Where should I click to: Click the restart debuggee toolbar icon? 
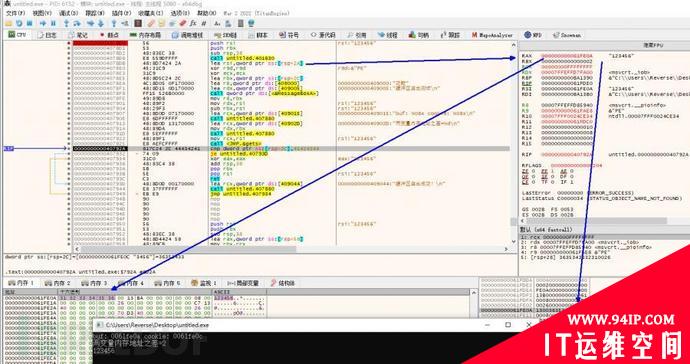[19, 23]
